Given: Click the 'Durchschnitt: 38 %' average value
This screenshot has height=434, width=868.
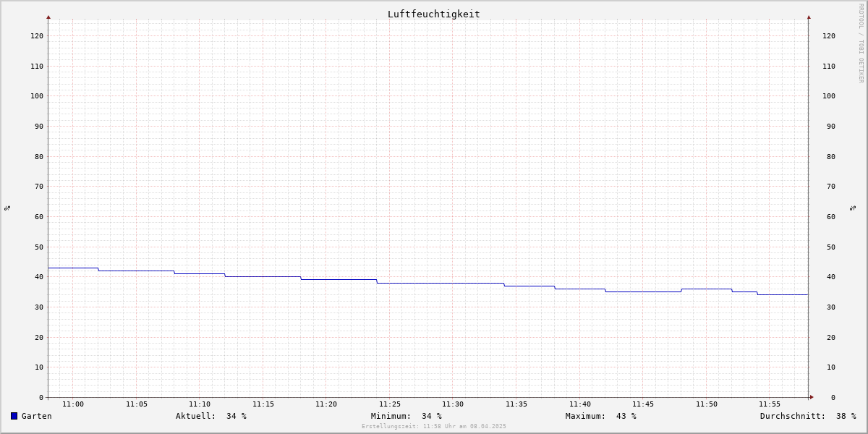Looking at the screenshot, I should click(808, 416).
